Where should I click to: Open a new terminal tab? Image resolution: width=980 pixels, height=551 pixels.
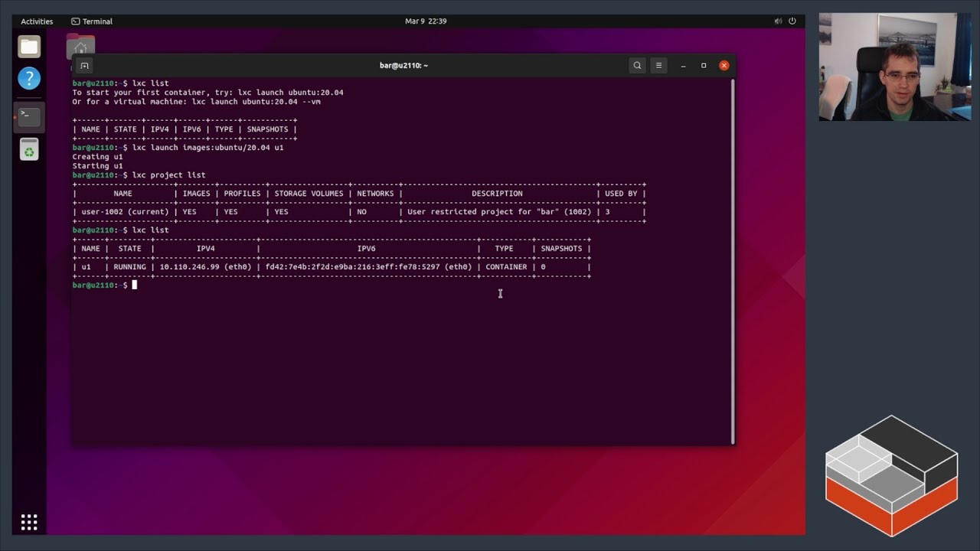[x=85, y=66]
